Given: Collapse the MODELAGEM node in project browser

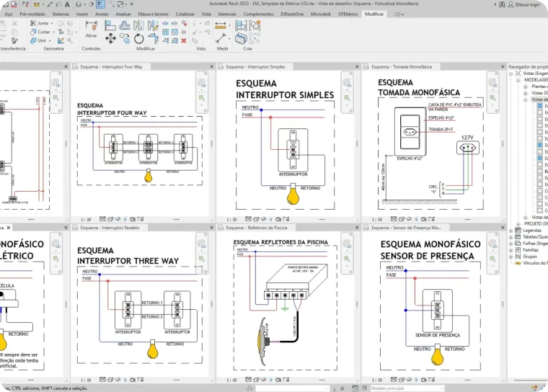Looking at the screenshot, I should tap(518, 80).
